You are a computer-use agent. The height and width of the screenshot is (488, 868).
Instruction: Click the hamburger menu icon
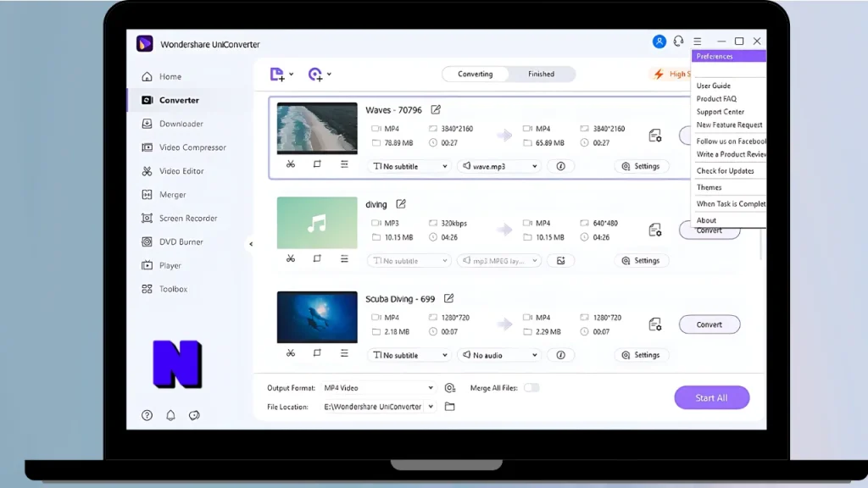pos(698,42)
